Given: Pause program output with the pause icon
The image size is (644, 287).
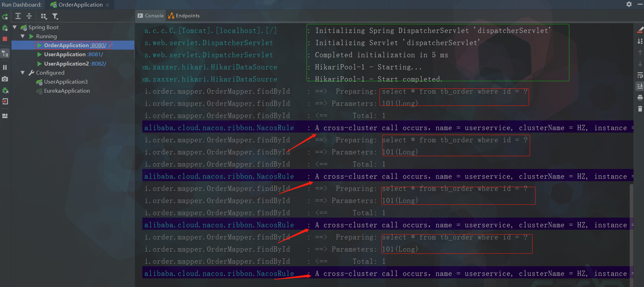Looking at the screenshot, I should click(x=5, y=67).
